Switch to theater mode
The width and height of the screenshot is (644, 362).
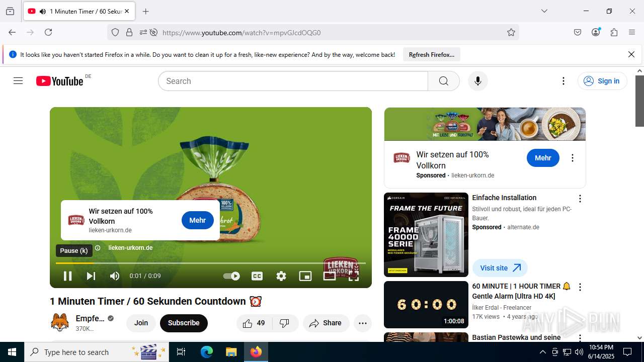click(330, 276)
